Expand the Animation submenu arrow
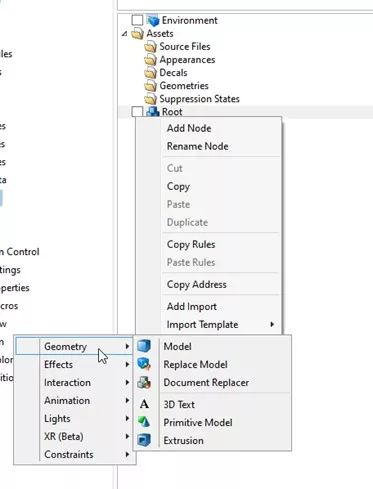This screenshot has height=489, width=373. tap(127, 400)
